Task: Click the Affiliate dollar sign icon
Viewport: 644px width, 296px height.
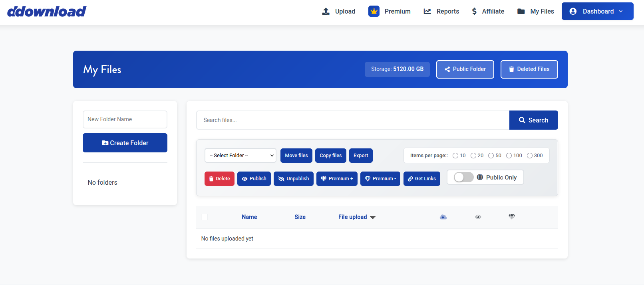Action: [474, 11]
